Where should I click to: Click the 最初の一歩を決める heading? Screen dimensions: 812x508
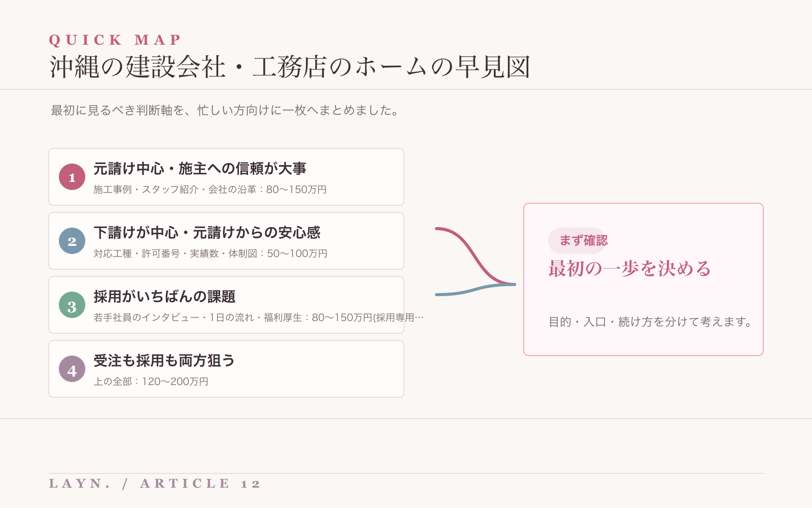pos(630,269)
